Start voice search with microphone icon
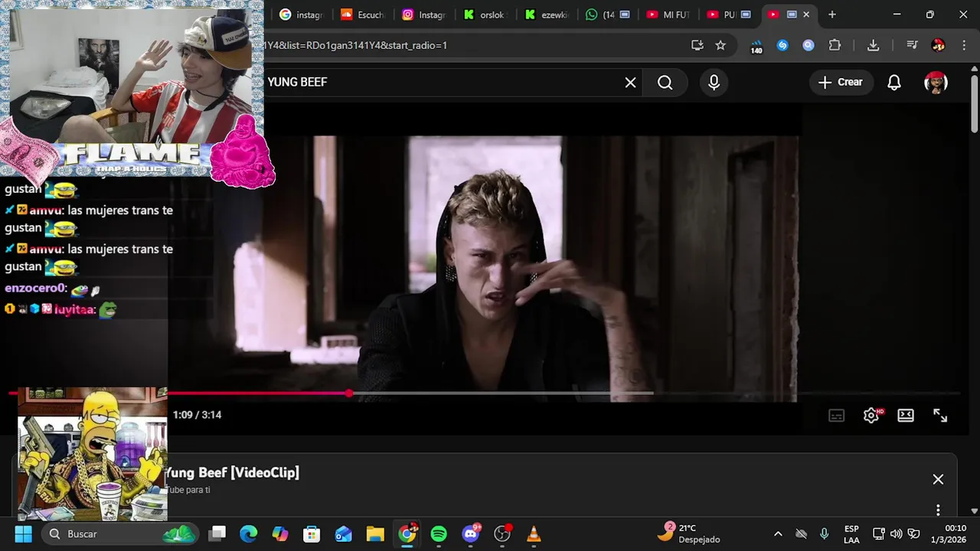 [x=714, y=83]
